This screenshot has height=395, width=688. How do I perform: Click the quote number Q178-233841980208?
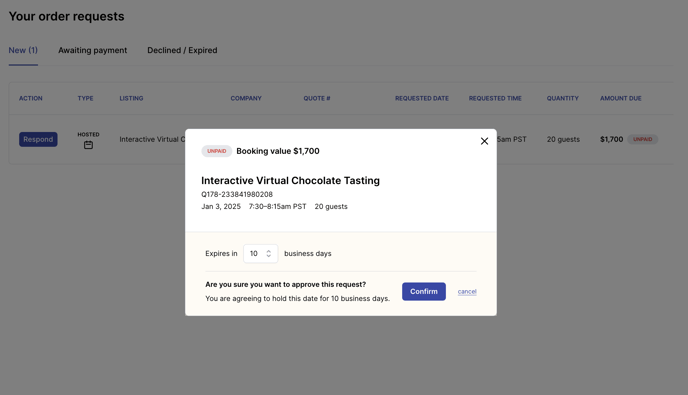237,194
